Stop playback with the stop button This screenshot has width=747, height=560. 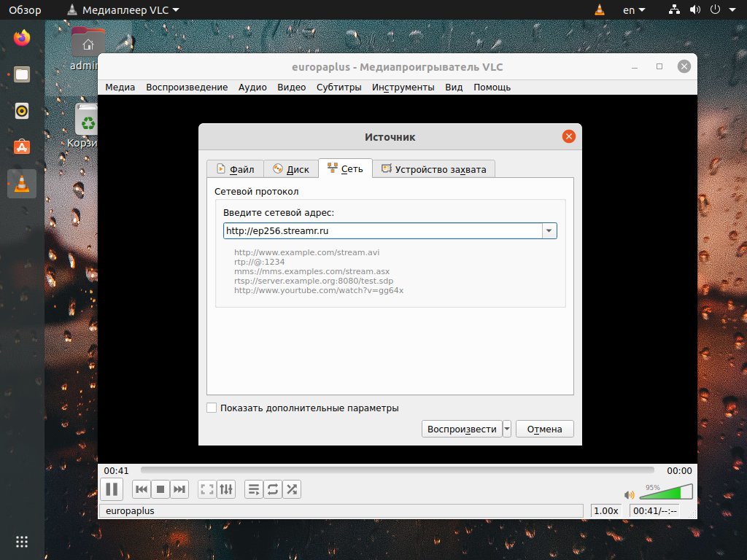pos(161,489)
